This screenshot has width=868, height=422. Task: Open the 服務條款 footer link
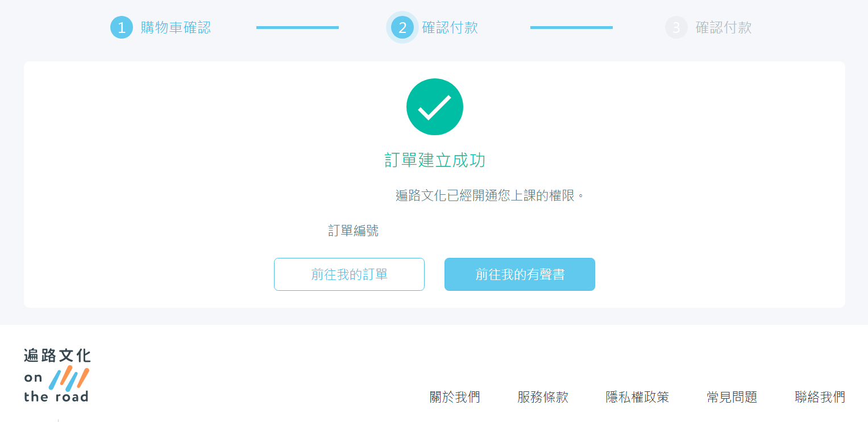(x=543, y=397)
